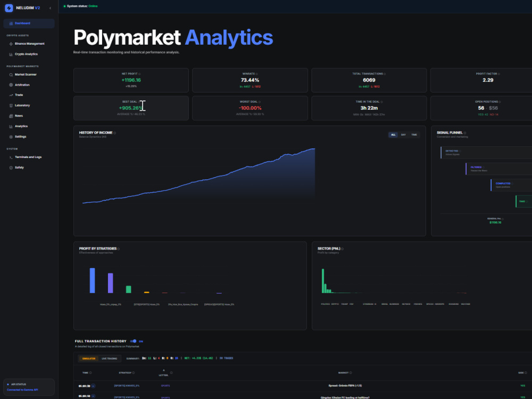Click the Dashboard grid icon
Image resolution: width=532 pixels, height=399 pixels.
(x=11, y=23)
